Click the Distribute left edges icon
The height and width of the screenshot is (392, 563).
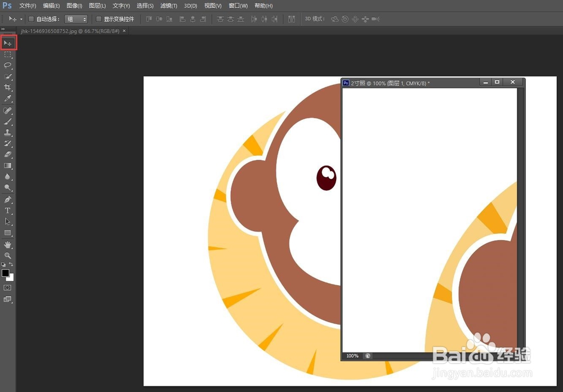point(254,19)
